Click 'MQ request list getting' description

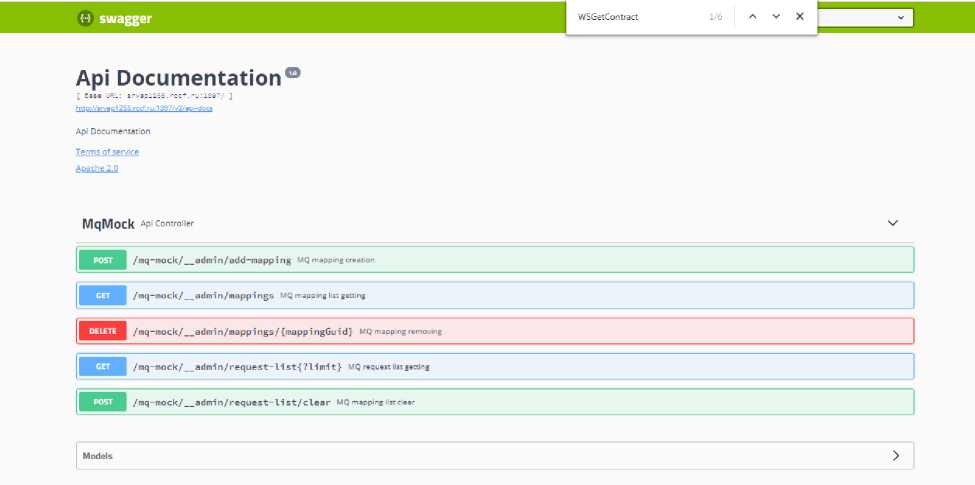389,367
